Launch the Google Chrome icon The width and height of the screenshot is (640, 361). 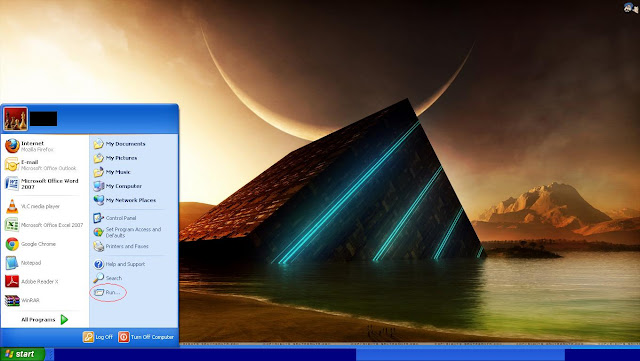12,244
